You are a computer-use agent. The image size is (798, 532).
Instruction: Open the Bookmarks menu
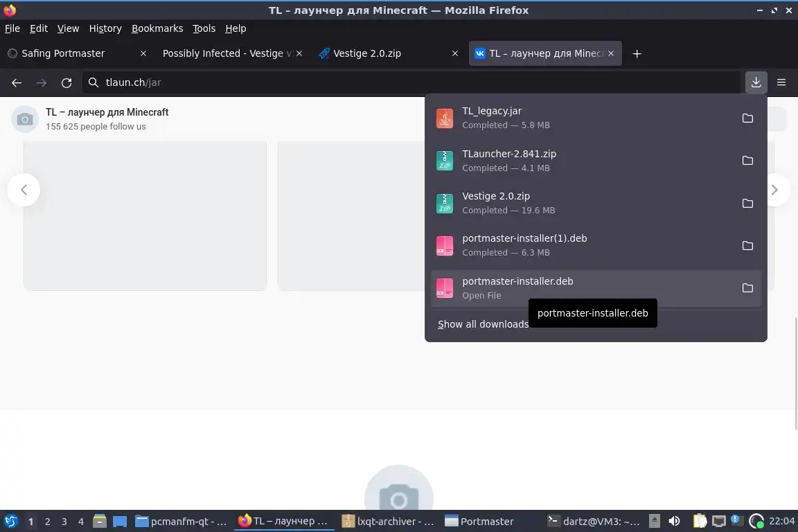[157, 28]
